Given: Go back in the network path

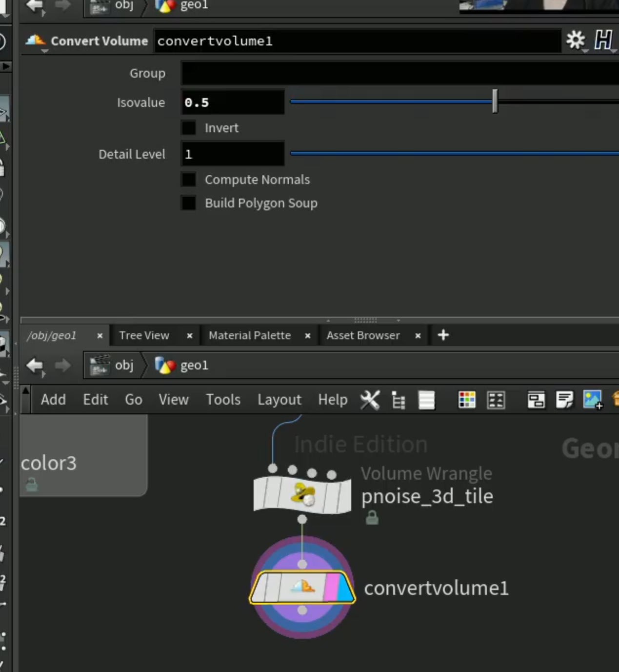Looking at the screenshot, I should click(35, 366).
